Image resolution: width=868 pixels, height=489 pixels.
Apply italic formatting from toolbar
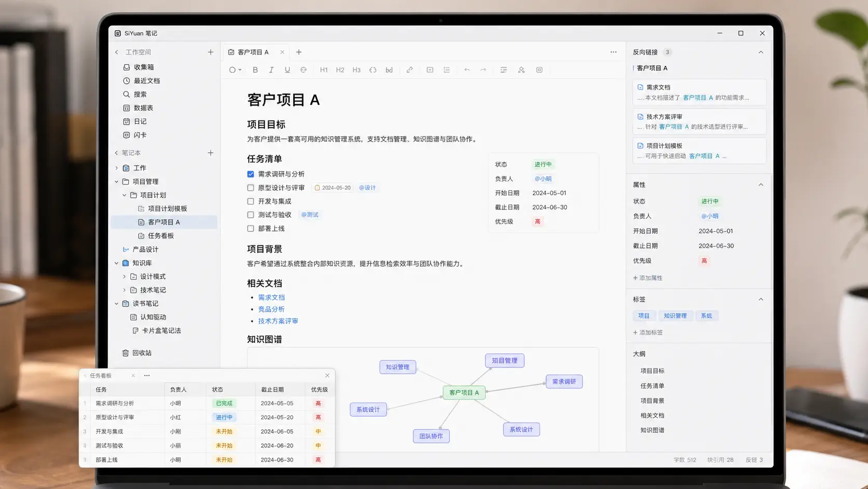coord(271,70)
